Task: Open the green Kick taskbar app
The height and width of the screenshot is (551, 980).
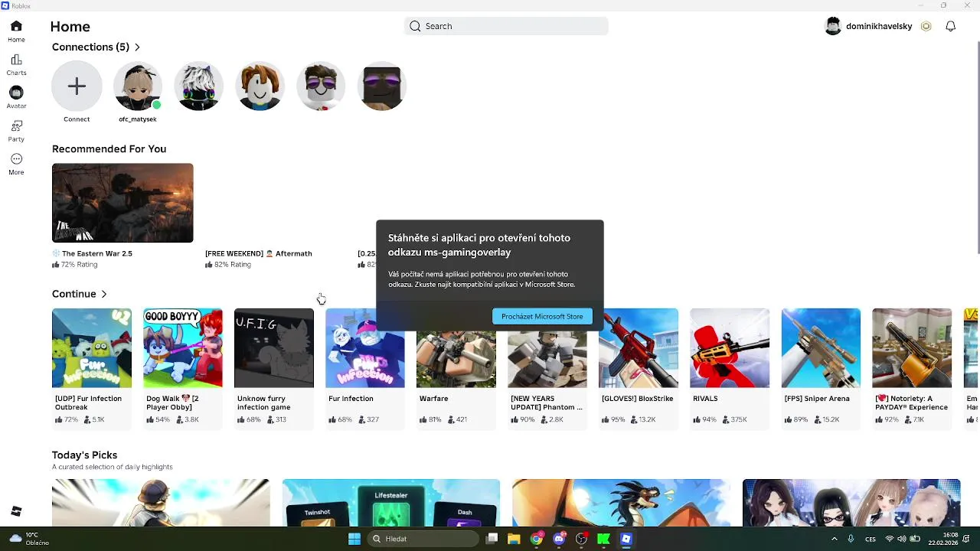Action: [603, 539]
